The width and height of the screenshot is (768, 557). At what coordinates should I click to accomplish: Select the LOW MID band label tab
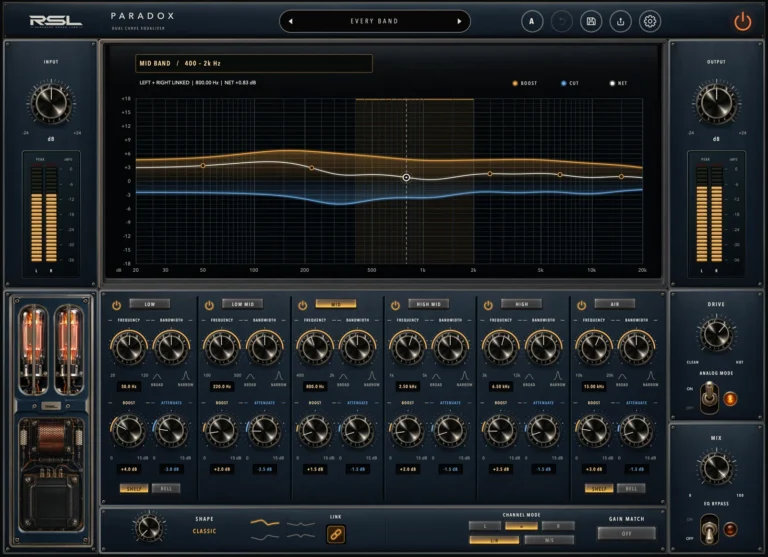243,304
